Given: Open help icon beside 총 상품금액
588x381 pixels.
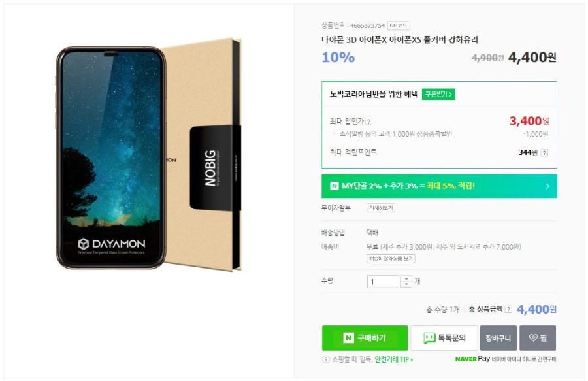Looking at the screenshot, I should point(508,309).
